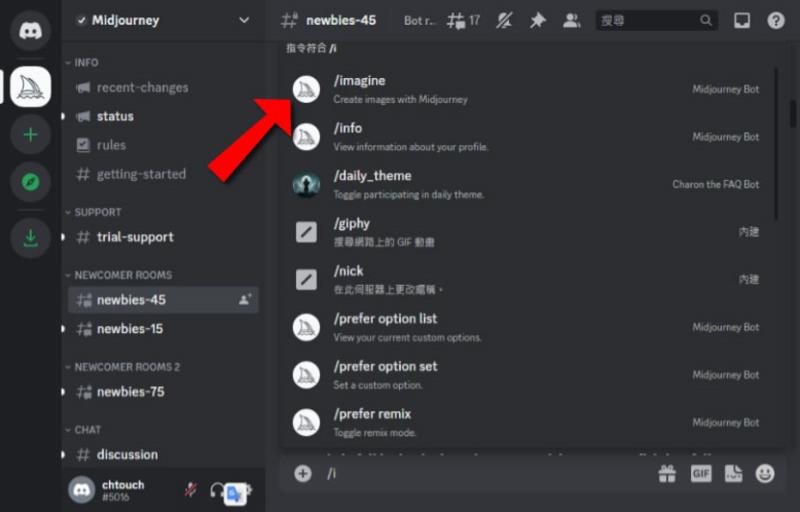Screen dimensions: 800x512
Task: Click Charon the FAQ Bot avatar
Action: 306,185
